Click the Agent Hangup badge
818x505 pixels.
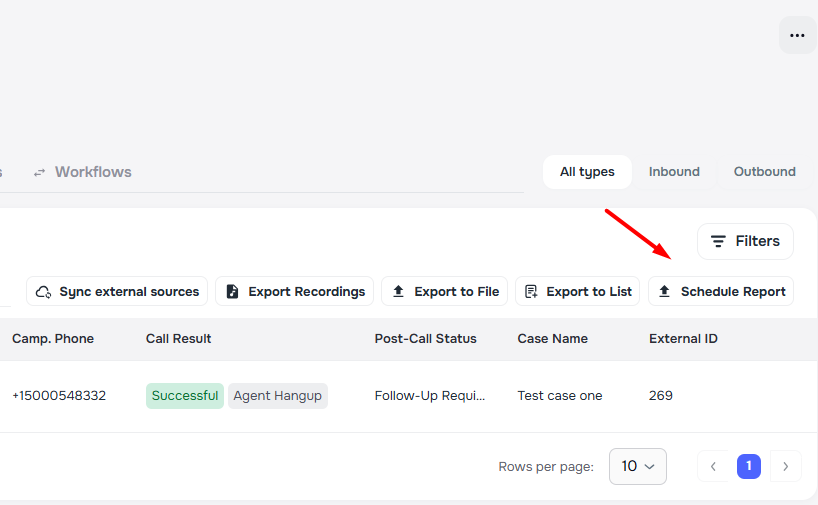[x=277, y=396]
